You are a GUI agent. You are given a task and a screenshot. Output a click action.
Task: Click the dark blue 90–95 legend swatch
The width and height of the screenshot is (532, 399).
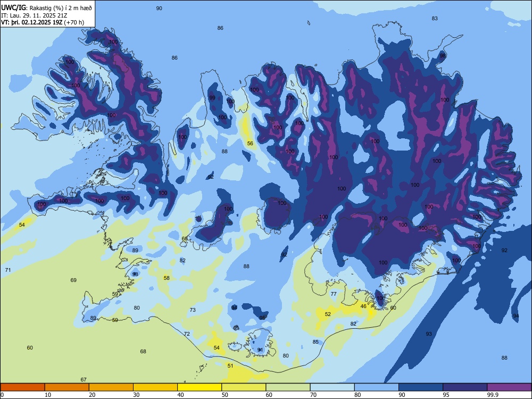click(421, 387)
